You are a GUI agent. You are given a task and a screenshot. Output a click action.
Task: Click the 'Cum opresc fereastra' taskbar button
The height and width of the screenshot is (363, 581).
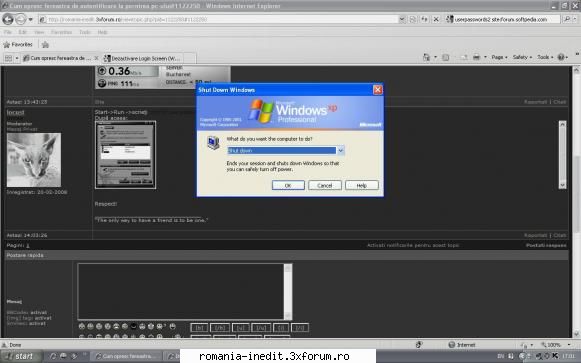coord(127,356)
